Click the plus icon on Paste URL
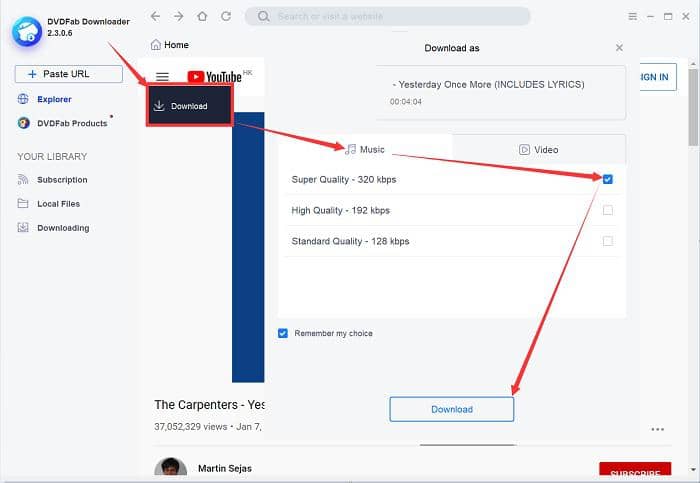 [32, 74]
